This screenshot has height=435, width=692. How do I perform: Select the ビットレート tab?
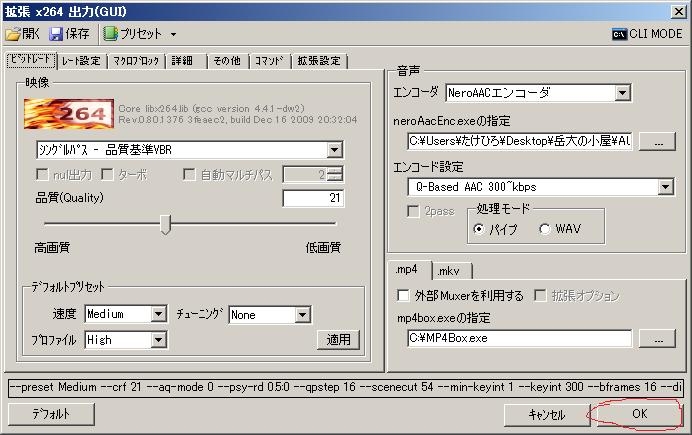point(31,60)
